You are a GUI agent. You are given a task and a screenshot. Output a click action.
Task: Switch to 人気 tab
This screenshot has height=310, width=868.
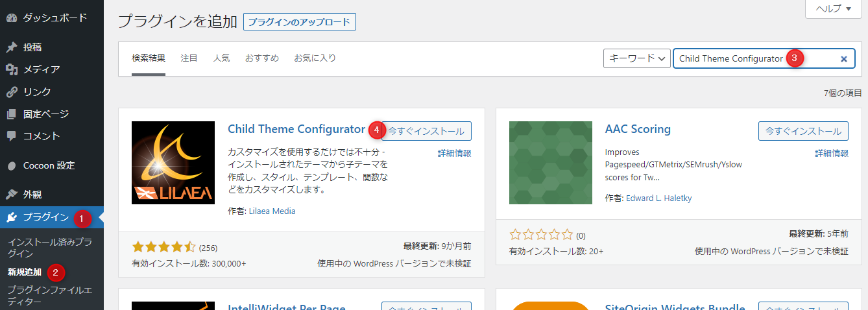(221, 58)
